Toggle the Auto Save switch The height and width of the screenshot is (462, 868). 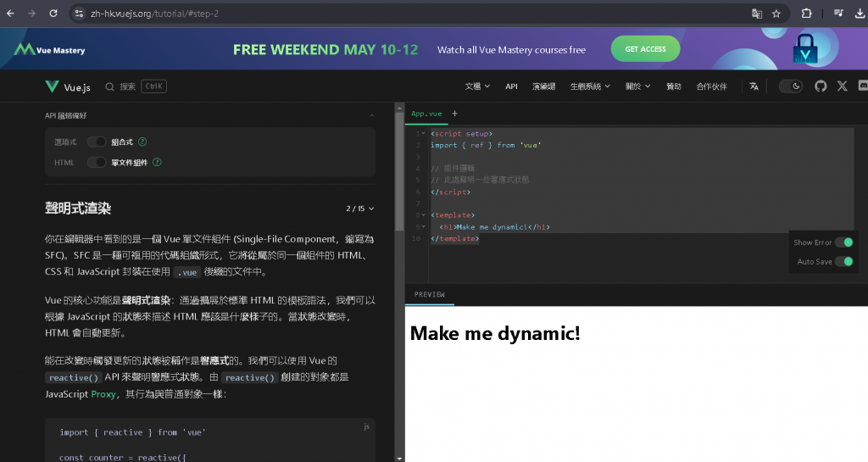coord(844,262)
